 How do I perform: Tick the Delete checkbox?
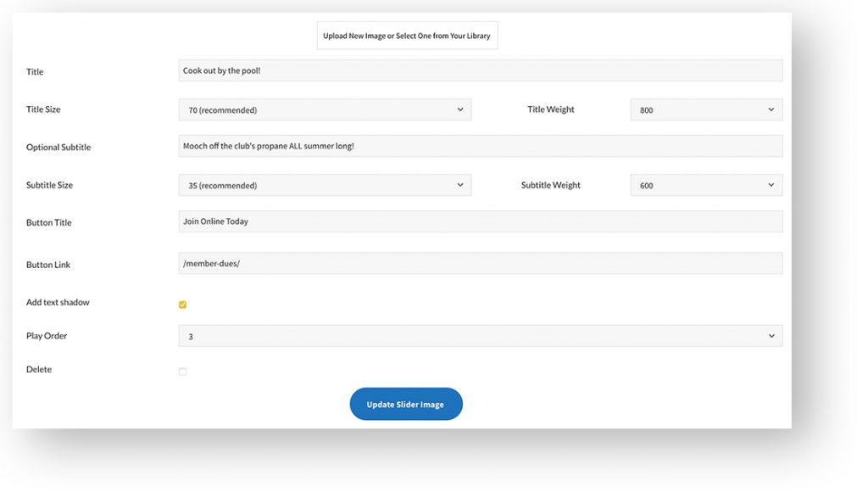point(182,372)
